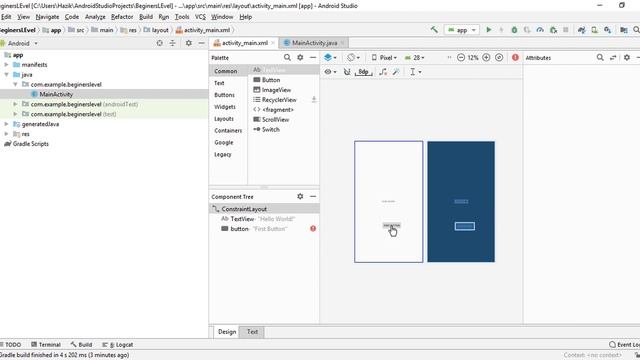The width and height of the screenshot is (640, 360).
Task: Zoom in the design surface
Action: 486,58
